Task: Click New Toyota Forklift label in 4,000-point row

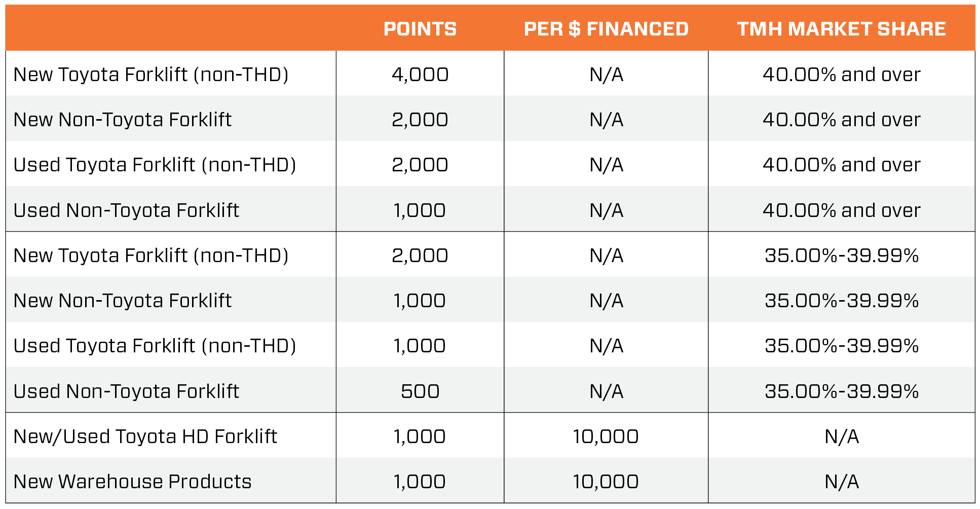Action: click(x=151, y=75)
